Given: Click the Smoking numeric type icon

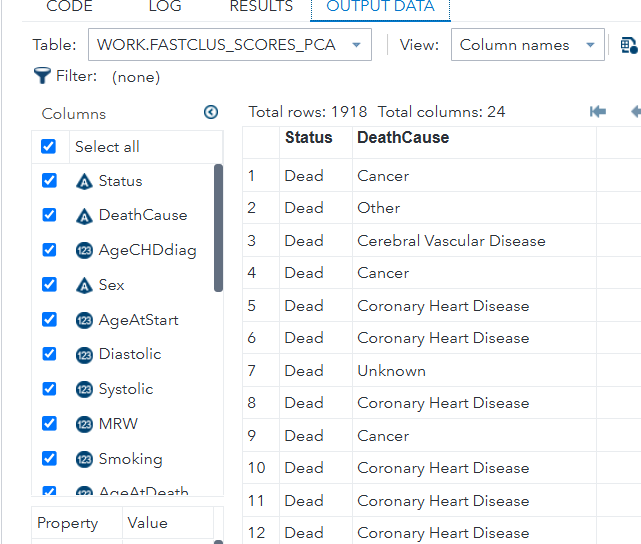Looking at the screenshot, I should 84,459.
